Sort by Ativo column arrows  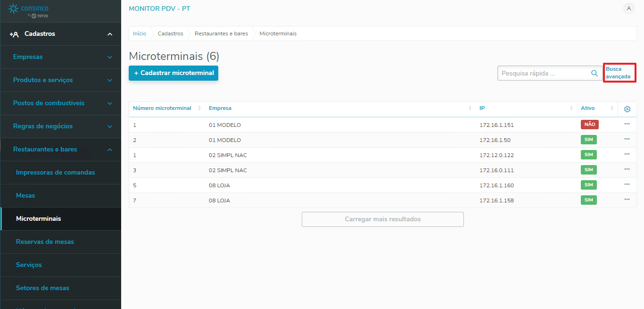point(612,109)
